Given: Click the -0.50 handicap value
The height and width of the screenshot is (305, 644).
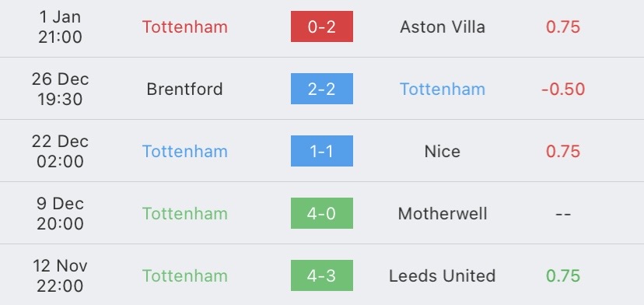Looking at the screenshot, I should pos(563,89).
